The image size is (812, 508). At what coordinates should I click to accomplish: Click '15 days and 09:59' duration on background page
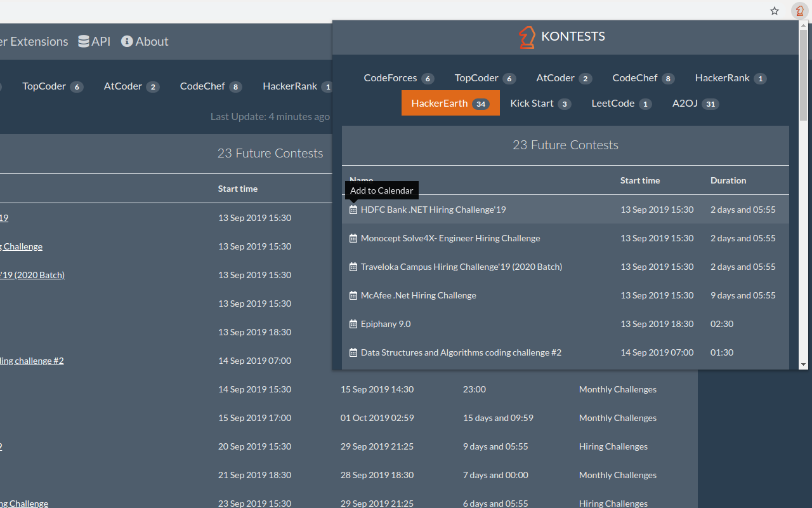[498, 418]
